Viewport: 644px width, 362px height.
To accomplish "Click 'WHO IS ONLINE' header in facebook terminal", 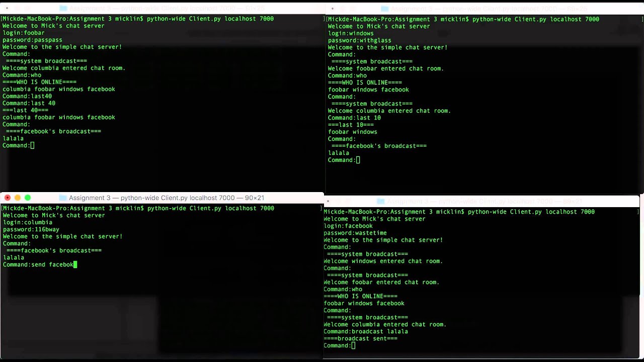I will [360, 296].
